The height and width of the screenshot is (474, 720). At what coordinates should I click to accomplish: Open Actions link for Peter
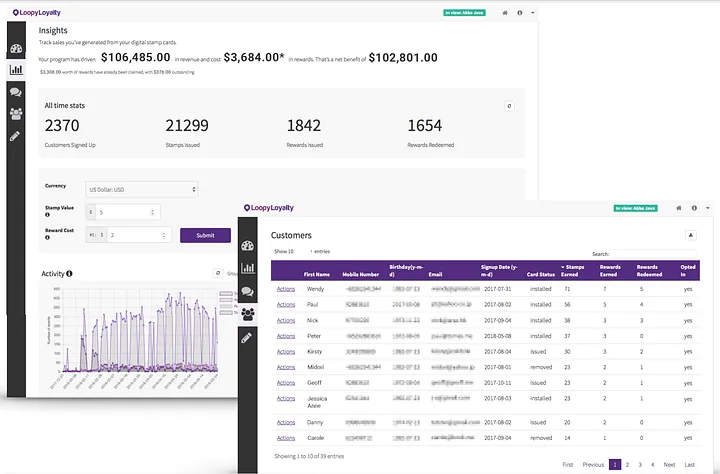tap(286, 336)
